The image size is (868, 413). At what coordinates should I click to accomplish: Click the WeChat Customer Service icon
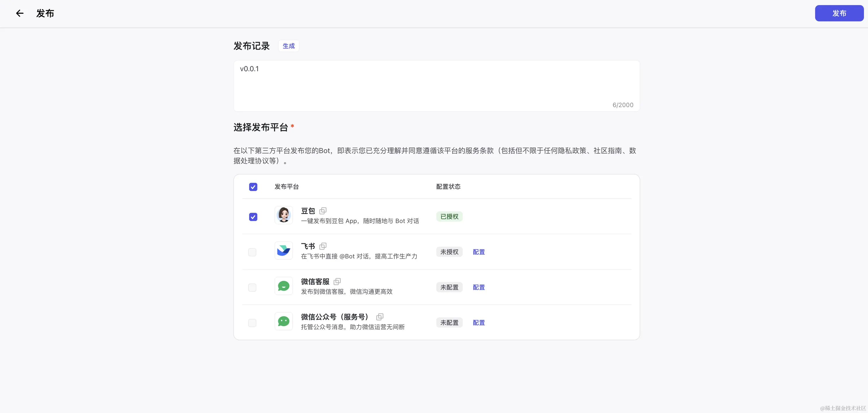tap(283, 286)
